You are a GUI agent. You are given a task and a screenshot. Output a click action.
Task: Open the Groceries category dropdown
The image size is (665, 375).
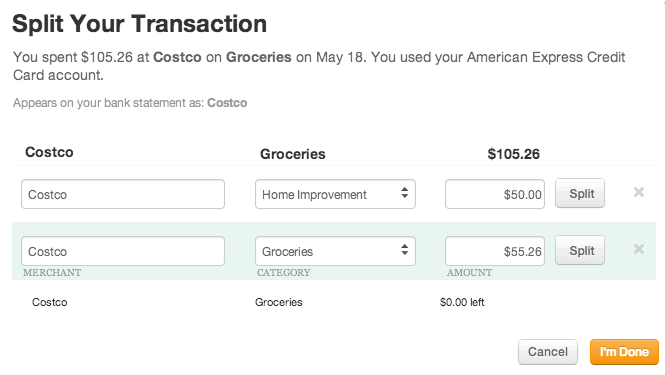[335, 251]
